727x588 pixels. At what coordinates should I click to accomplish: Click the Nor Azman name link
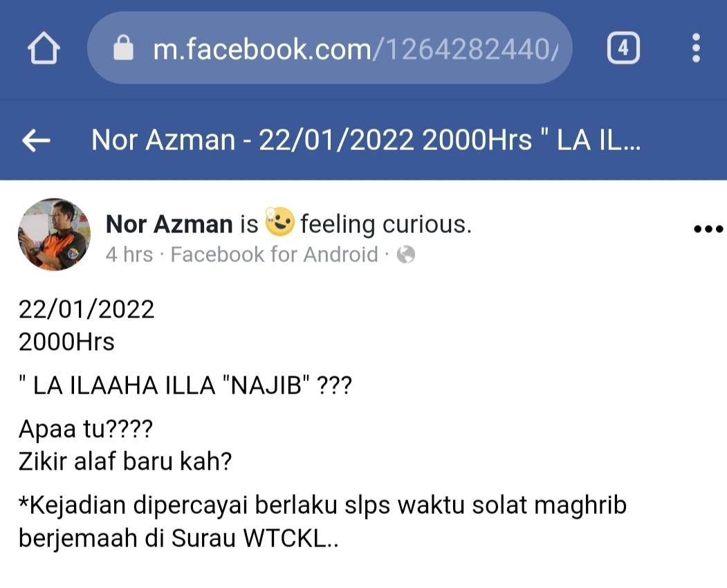[169, 224]
